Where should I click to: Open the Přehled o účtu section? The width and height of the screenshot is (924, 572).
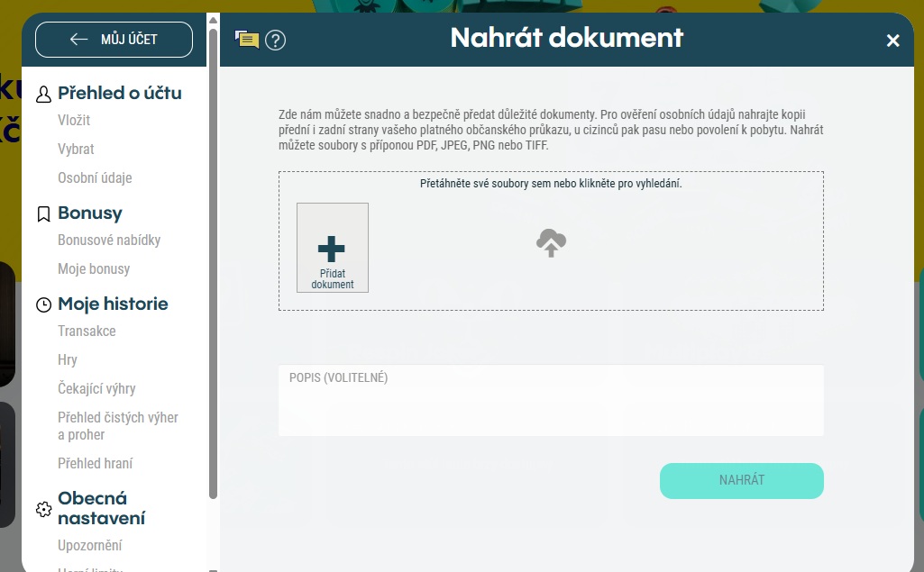click(x=119, y=93)
